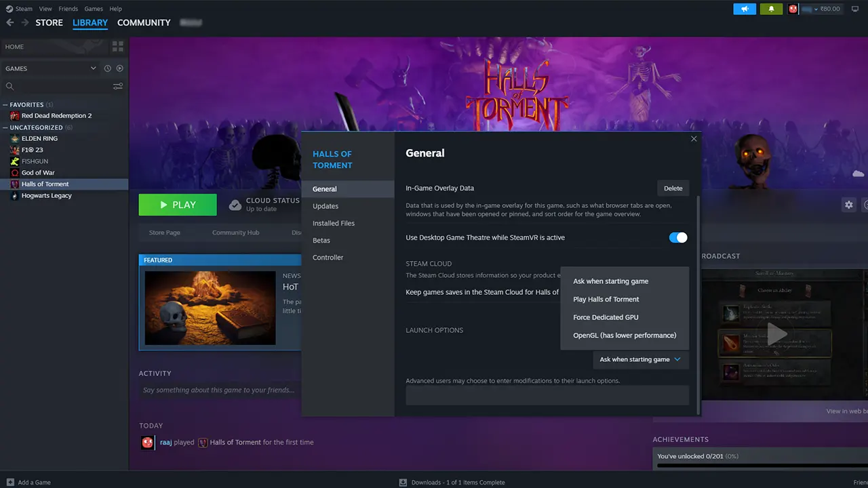Click the grid view icon beside Home
Viewport: 868px width, 488px height.
[117, 47]
